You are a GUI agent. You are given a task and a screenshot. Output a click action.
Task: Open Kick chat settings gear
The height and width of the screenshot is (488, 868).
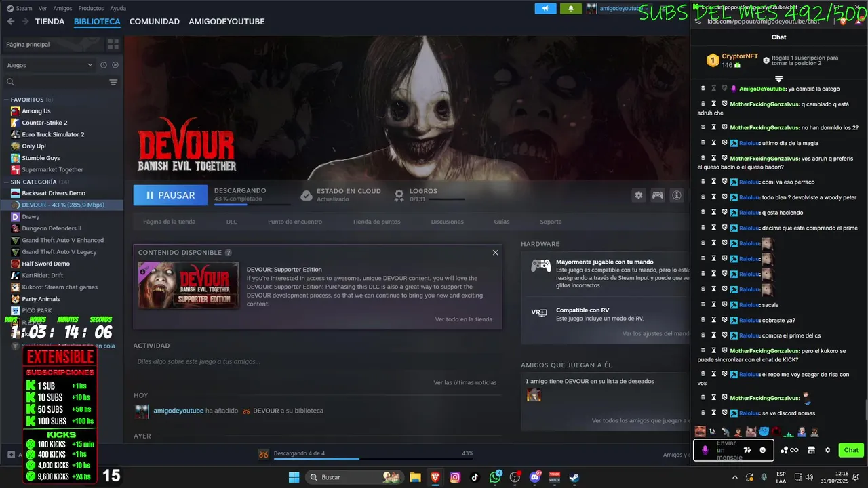pos(827,450)
